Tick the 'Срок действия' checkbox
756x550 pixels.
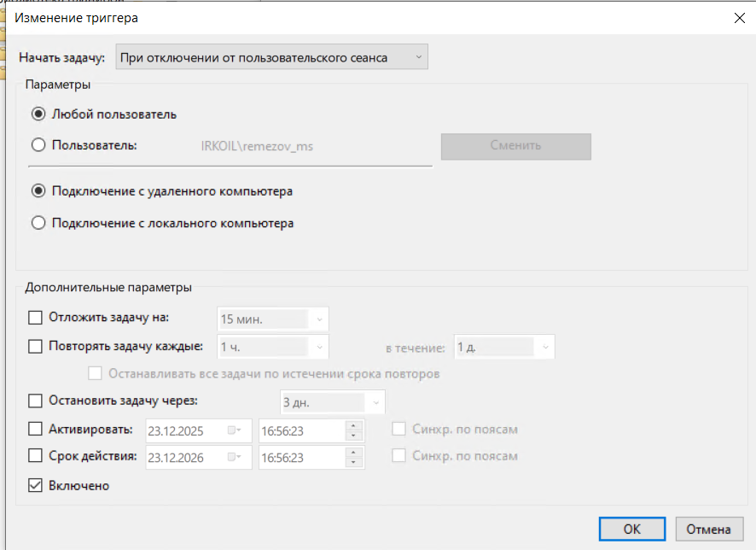point(35,456)
